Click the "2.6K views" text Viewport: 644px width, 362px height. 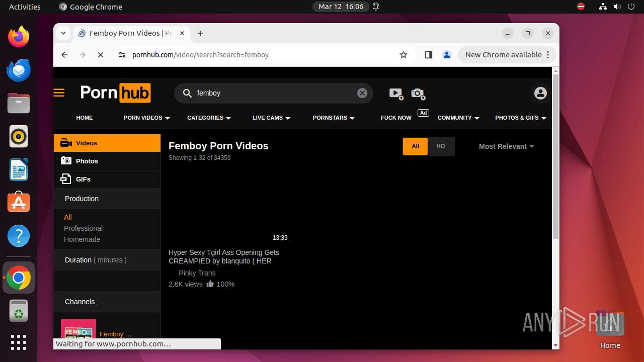point(185,284)
